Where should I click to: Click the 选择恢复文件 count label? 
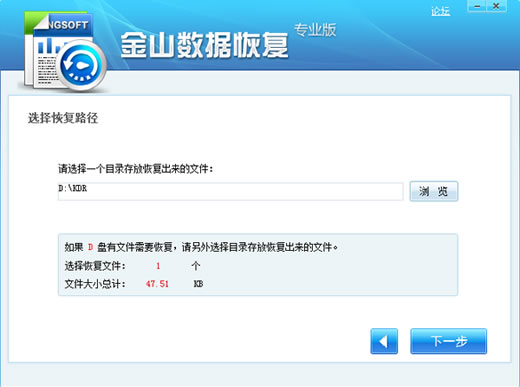click(95, 266)
